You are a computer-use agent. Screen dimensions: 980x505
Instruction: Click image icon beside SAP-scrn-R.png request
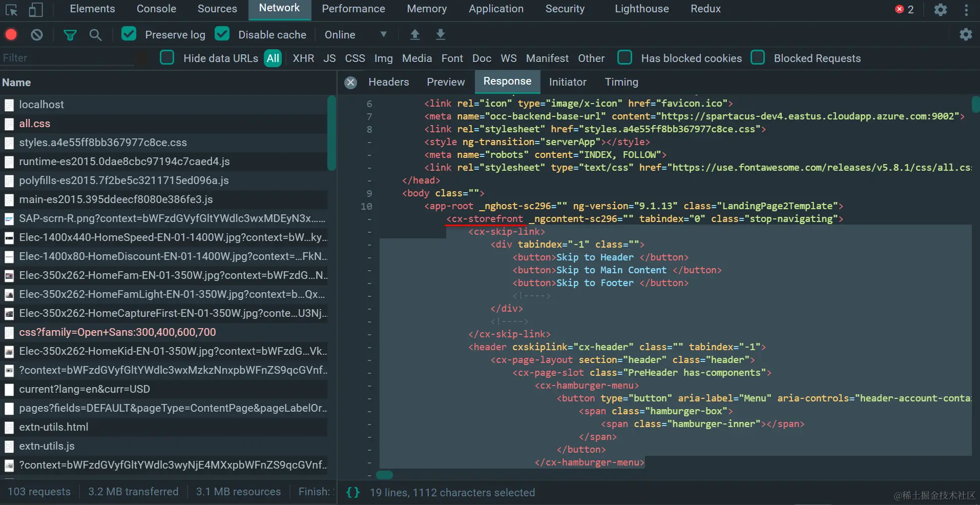pyautogui.click(x=9, y=219)
